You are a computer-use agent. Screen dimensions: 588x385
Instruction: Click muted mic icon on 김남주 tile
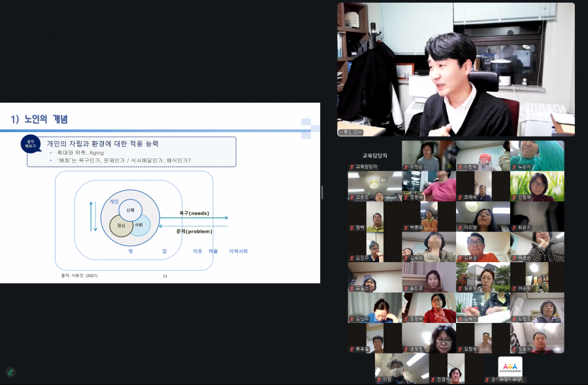pos(351,319)
